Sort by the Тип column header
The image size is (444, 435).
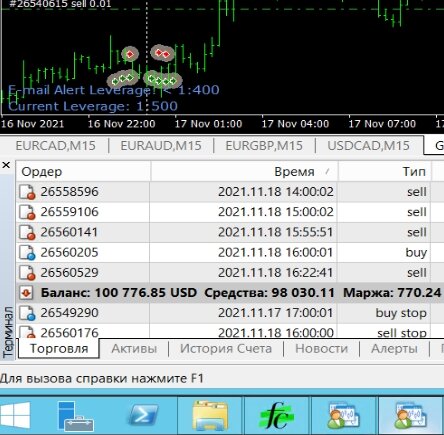(x=385, y=172)
